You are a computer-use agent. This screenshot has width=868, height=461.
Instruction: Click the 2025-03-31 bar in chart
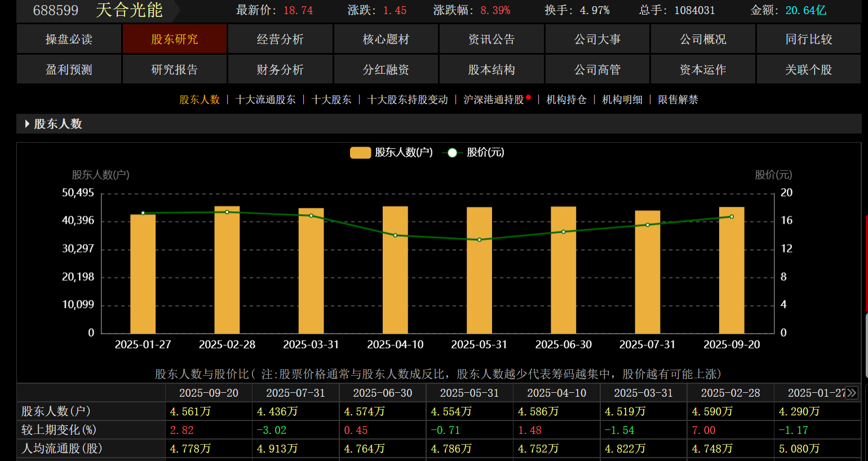coord(311,271)
